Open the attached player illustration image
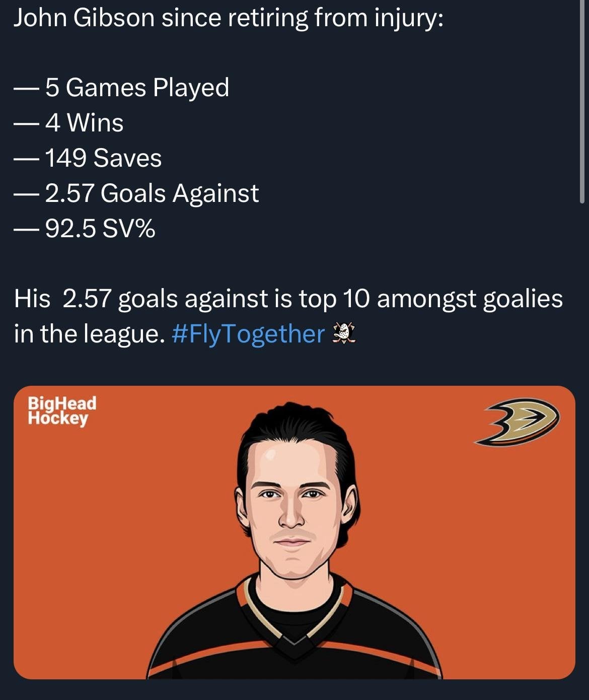This screenshot has height=700, width=589. 294,532
